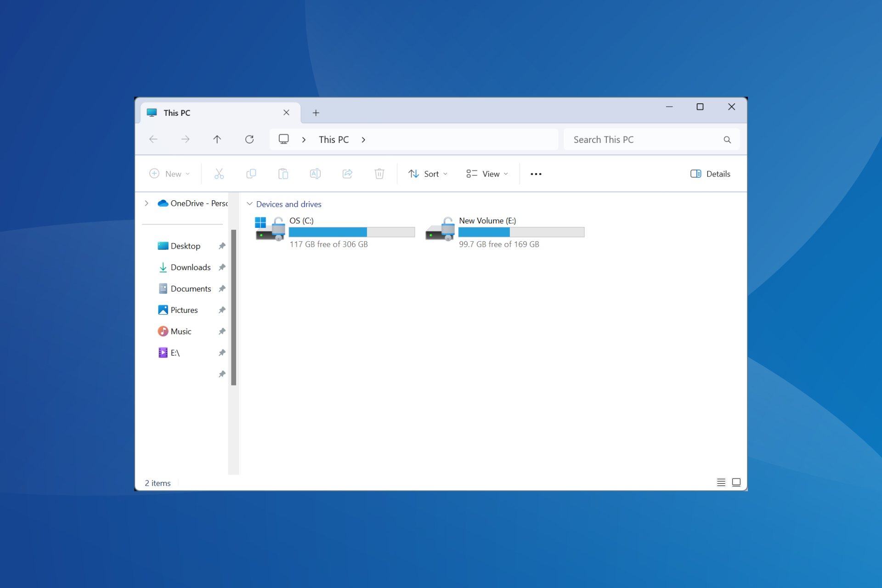Click the Delete trash can icon
Screen dimensions: 882x588
coord(379,174)
